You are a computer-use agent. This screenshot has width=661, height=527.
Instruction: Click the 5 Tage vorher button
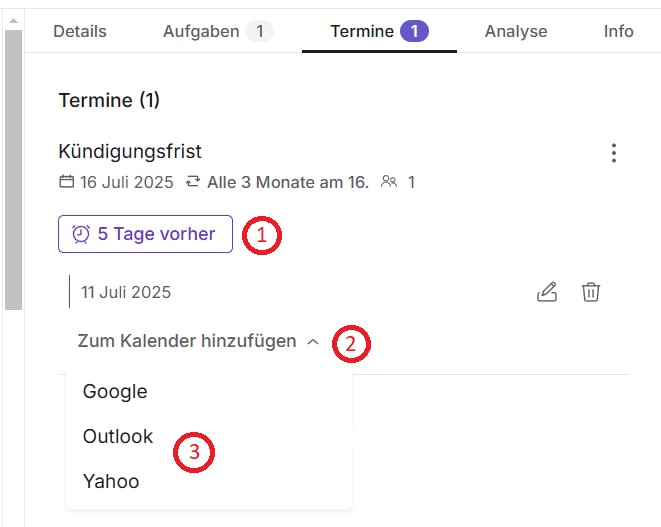[145, 234]
